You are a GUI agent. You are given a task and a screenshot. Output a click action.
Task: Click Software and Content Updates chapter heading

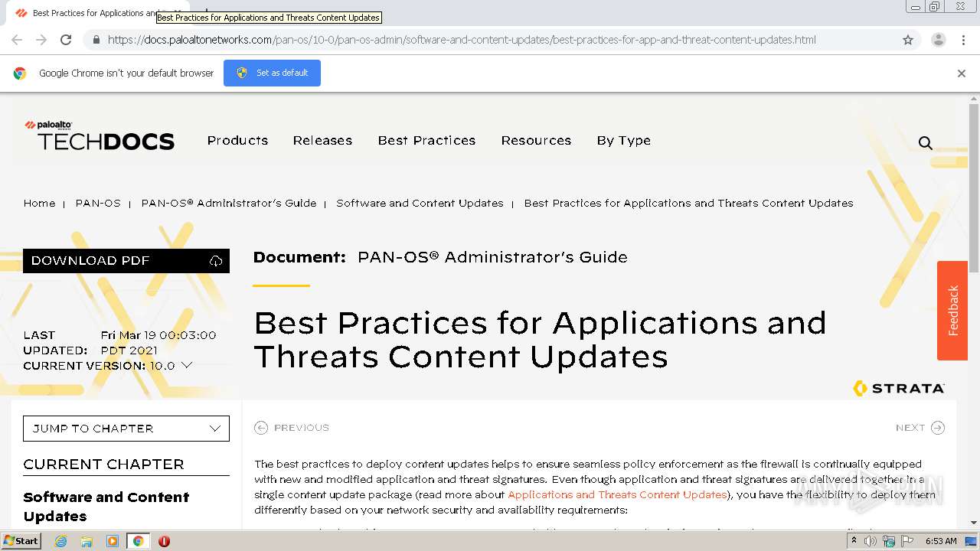coord(106,507)
